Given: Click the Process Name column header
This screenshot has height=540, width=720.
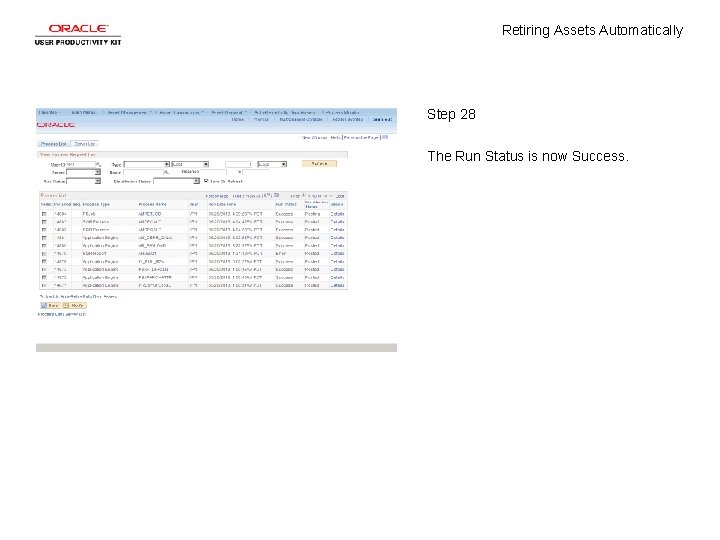Looking at the screenshot, I should point(152,204).
